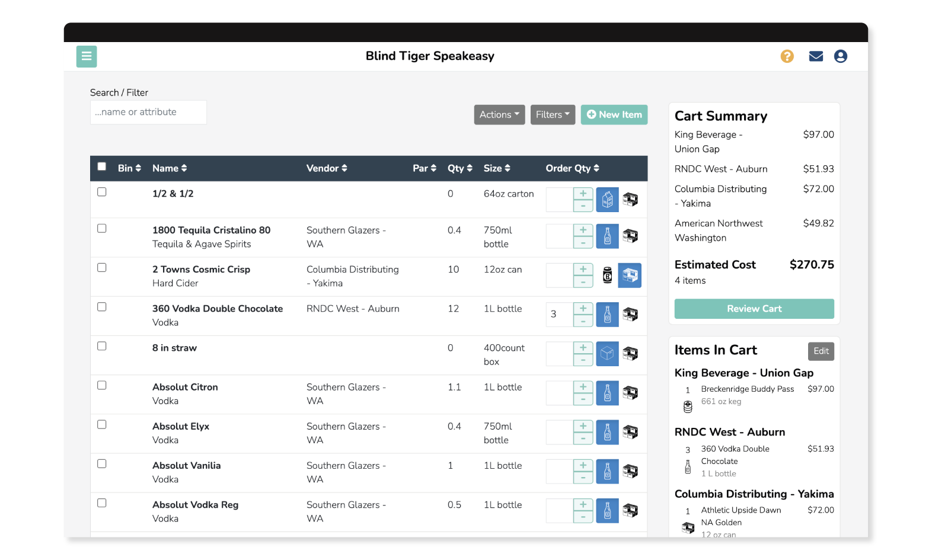Check the 360 Vodka Double Chocolate checkbox
Viewport: 932px width, 560px height.
(102, 307)
